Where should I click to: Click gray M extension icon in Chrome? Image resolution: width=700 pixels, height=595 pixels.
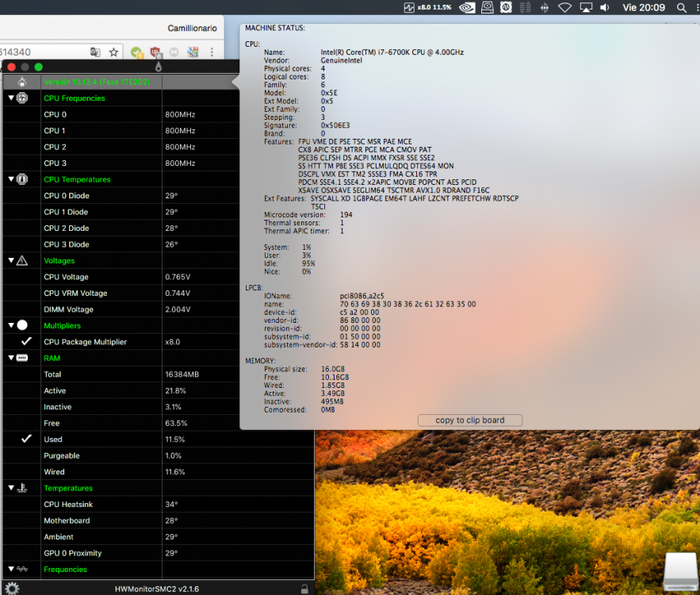174,52
